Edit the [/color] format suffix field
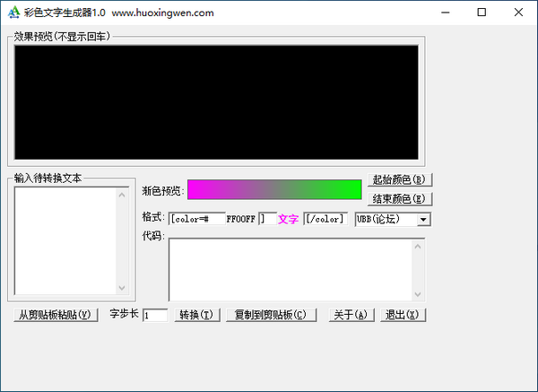 point(325,219)
